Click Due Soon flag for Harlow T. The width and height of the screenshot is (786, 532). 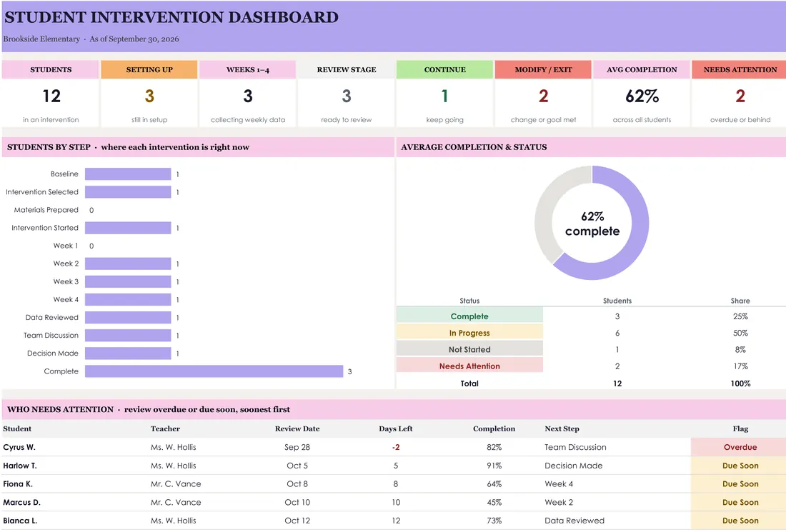pos(740,466)
